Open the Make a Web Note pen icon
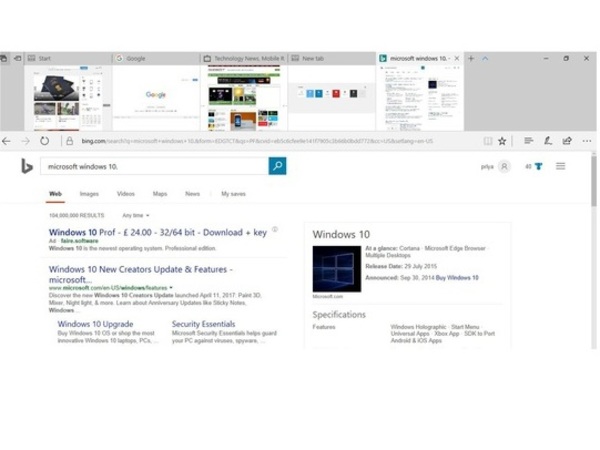Image resolution: width=600 pixels, height=450 pixels. (547, 141)
